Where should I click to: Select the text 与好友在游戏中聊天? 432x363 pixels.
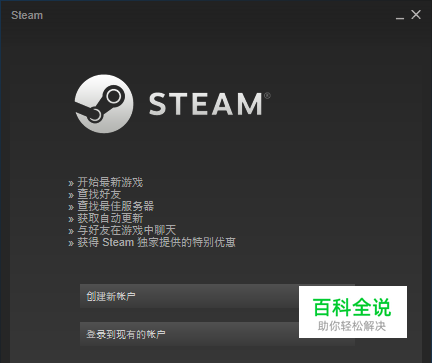127,230
